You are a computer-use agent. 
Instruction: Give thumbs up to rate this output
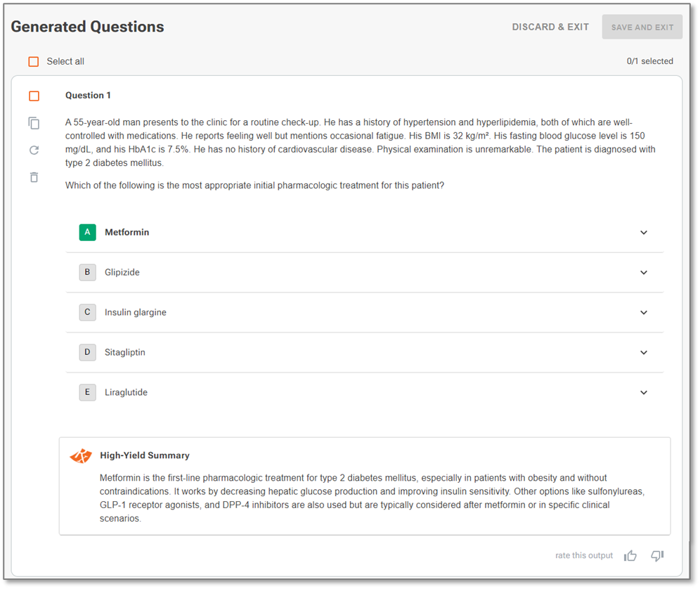(x=630, y=555)
